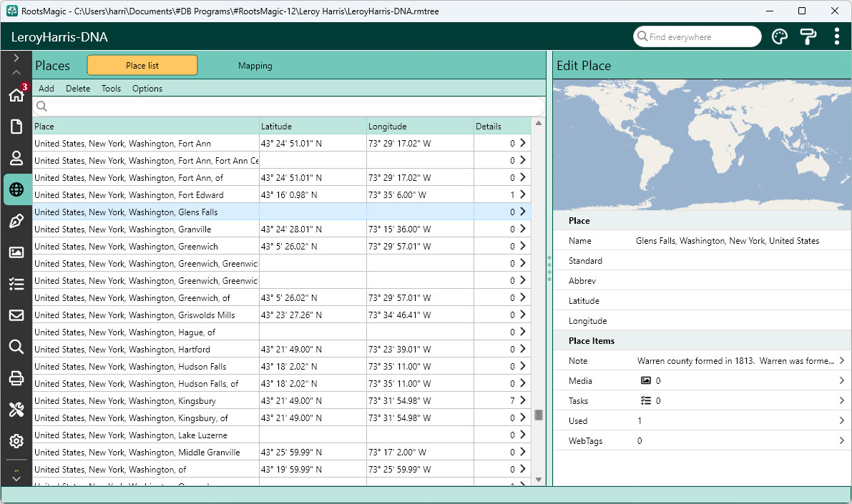852x504 pixels.
Task: Expand the Note item in Place Items
Action: pos(841,360)
